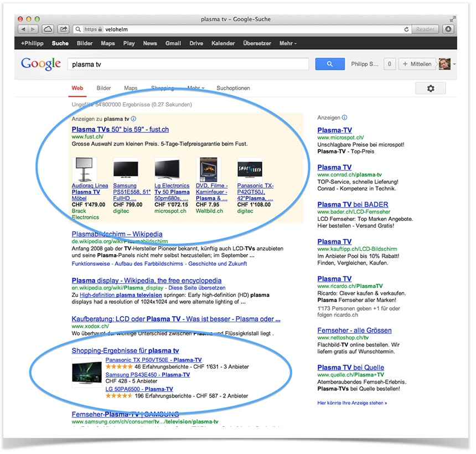Go back using Safari's back arrow
The image size is (476, 454).
pos(23,29)
